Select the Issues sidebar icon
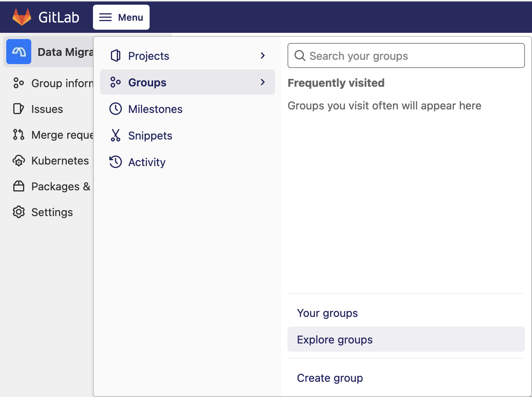 pos(18,109)
